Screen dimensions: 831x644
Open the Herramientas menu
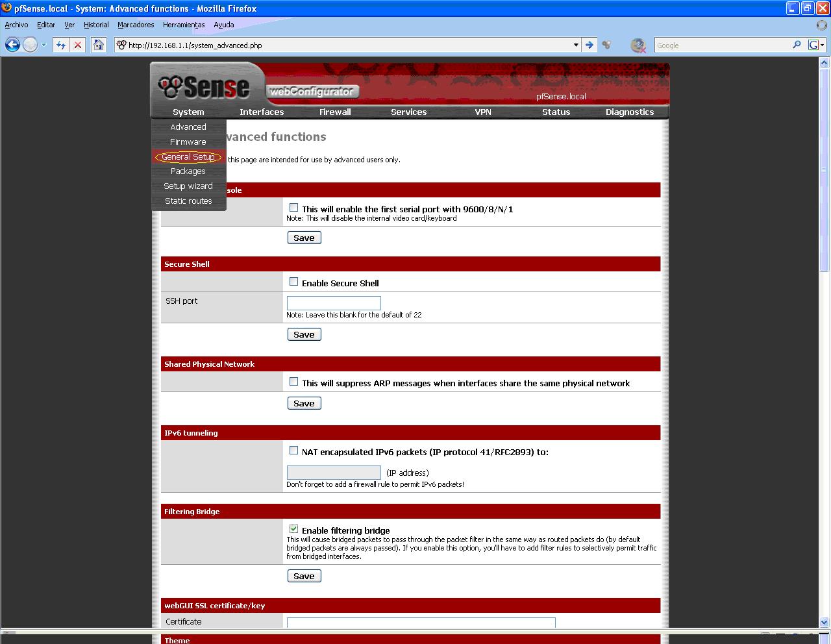pyautogui.click(x=184, y=25)
